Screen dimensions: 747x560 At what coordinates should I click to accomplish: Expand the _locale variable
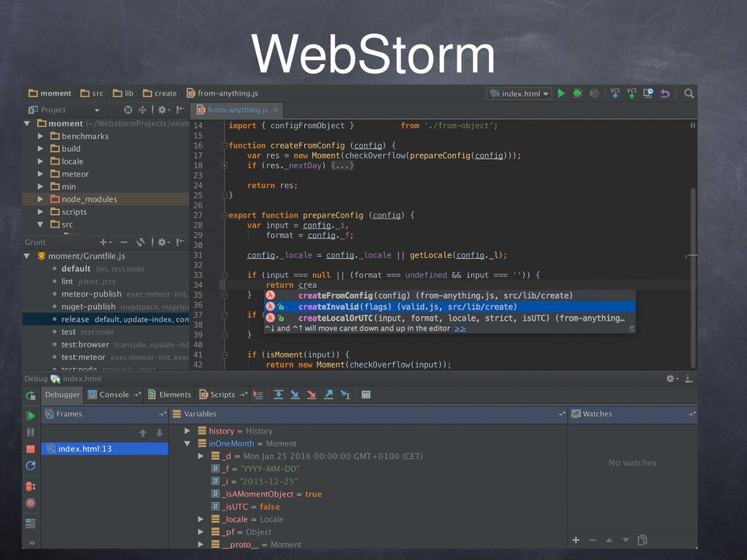pos(201,519)
